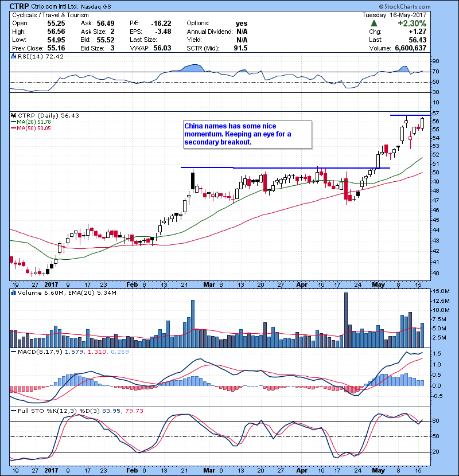This screenshot has height=476, width=459.
Task: Click the VWAP value 56.03
Action: click(162, 48)
